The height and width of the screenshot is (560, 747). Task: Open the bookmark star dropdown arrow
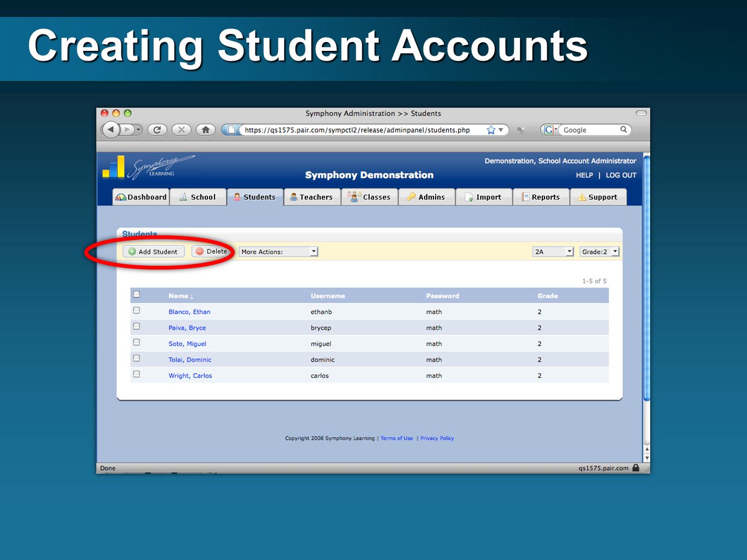(x=501, y=130)
